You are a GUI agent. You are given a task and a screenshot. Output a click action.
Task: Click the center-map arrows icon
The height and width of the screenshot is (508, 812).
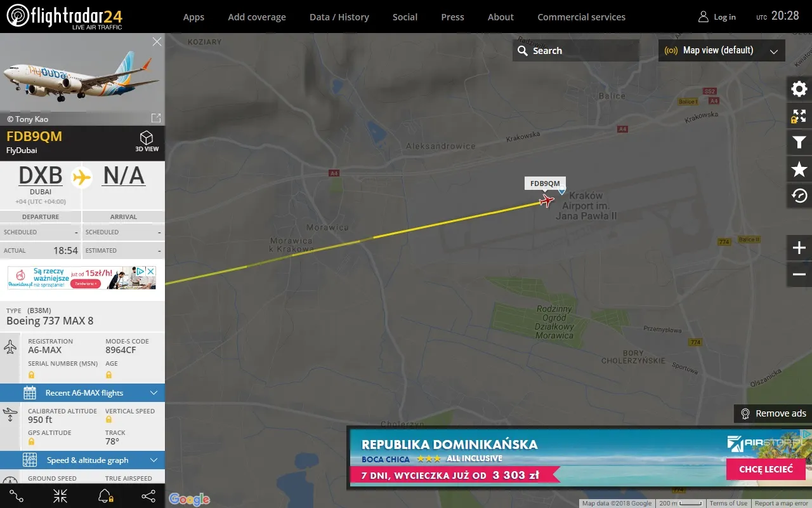point(60,496)
